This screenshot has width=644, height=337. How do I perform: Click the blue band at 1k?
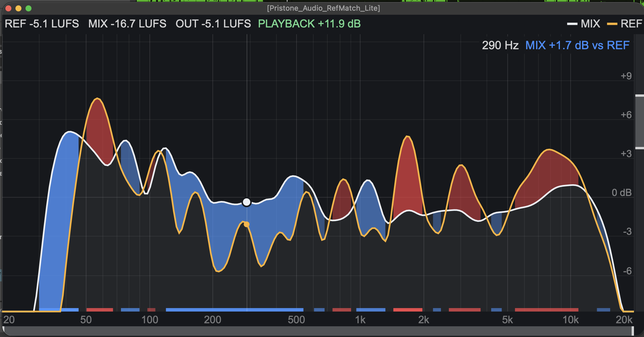click(x=371, y=310)
